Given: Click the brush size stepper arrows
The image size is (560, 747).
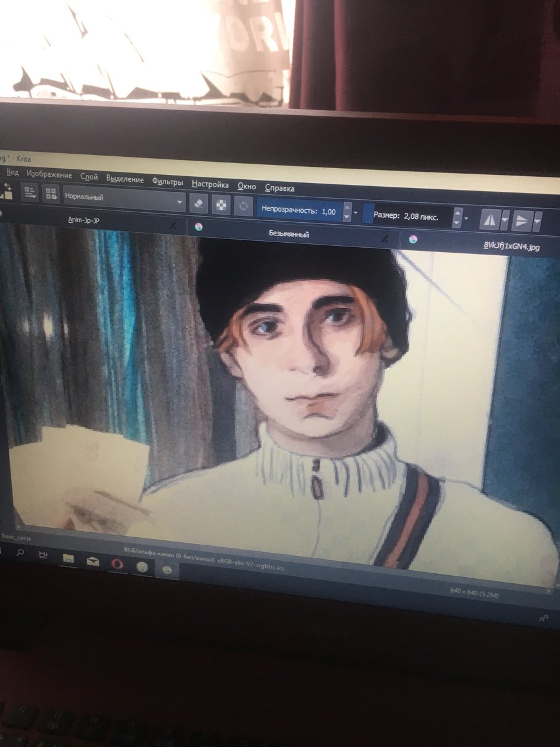Looking at the screenshot, I should (457, 219).
